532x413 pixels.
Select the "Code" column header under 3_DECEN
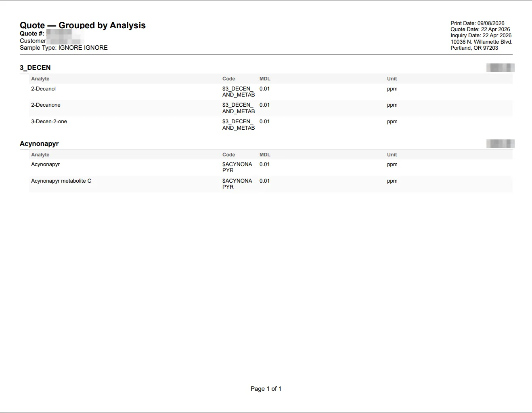tap(228, 79)
